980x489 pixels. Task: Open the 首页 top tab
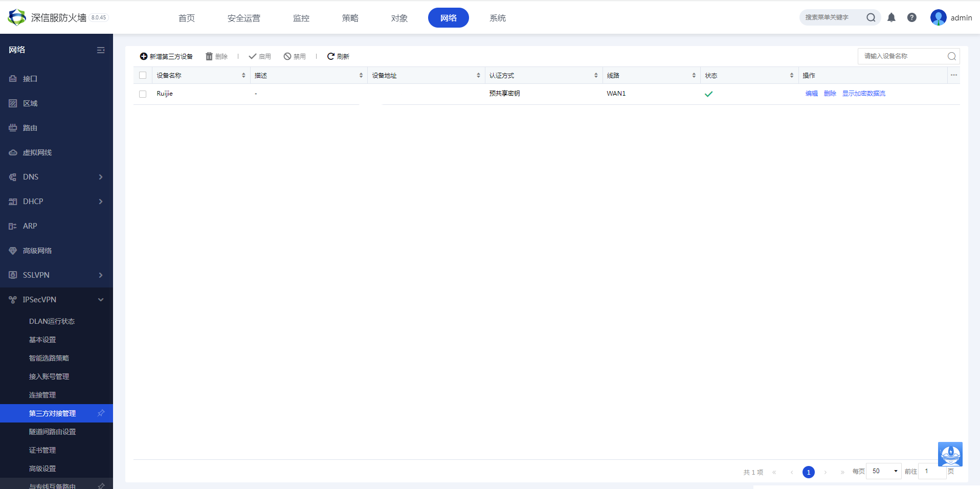tap(187, 18)
